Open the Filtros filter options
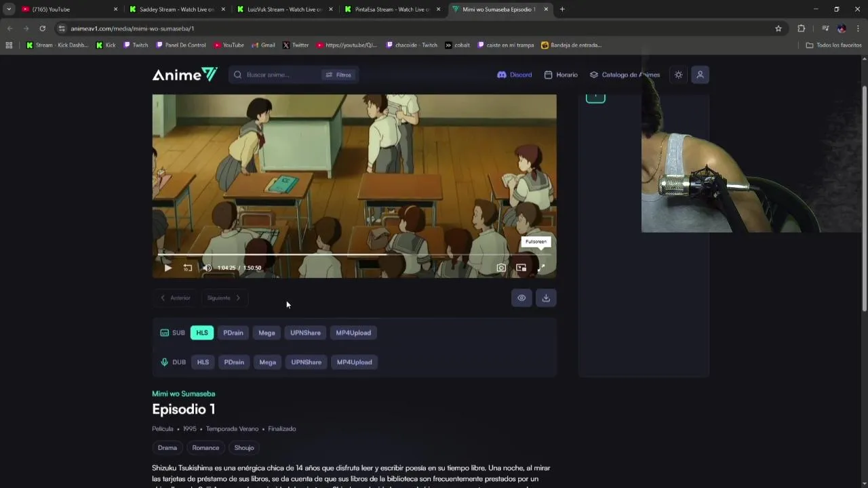Image resolution: width=868 pixels, height=488 pixels. coord(338,75)
